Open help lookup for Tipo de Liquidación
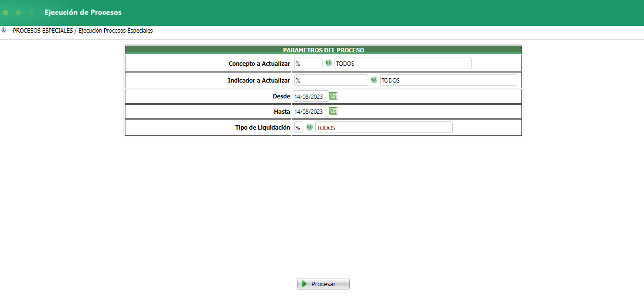 click(310, 127)
